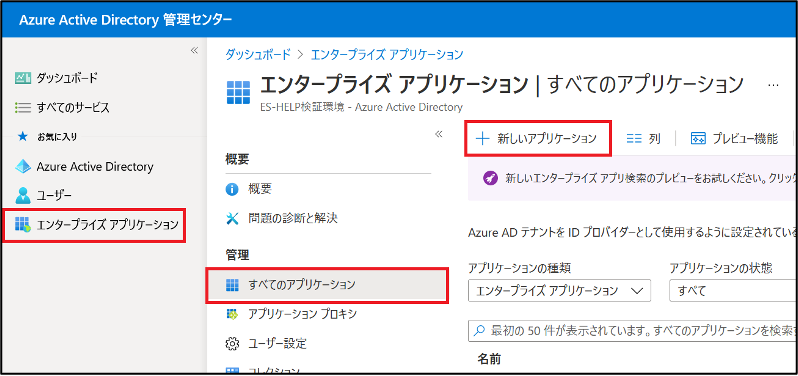Image resolution: width=798 pixels, height=376 pixels.
Task: Select すべてのアプリケーション menu item
Action: coord(328,285)
